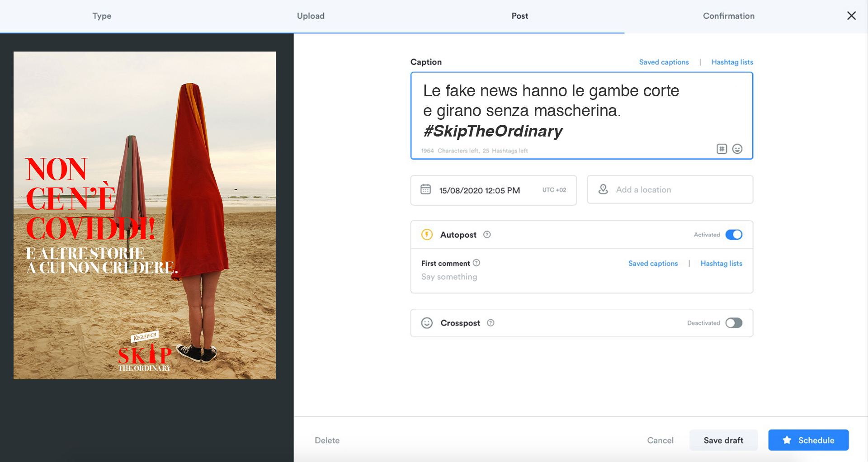This screenshot has width=868, height=462.
Task: Open the emoji picker in caption box
Action: [x=737, y=149]
